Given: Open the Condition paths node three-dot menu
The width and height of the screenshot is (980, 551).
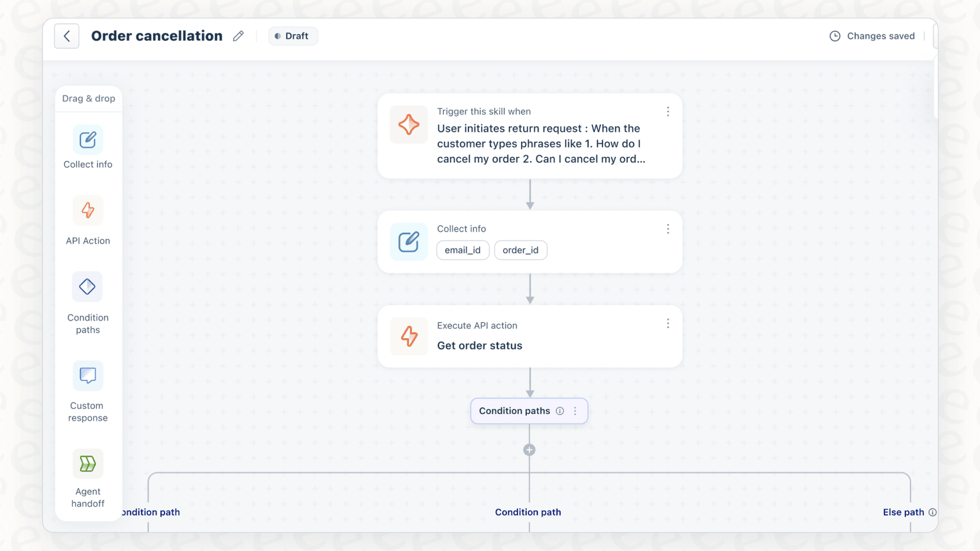Looking at the screenshot, I should pos(575,411).
